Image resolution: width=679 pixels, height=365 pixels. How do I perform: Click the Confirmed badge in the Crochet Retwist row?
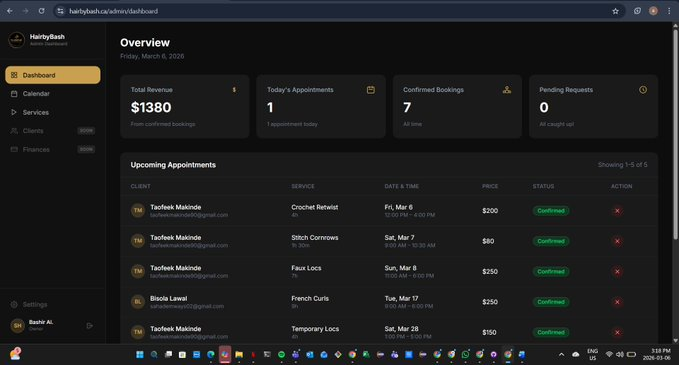click(x=551, y=211)
